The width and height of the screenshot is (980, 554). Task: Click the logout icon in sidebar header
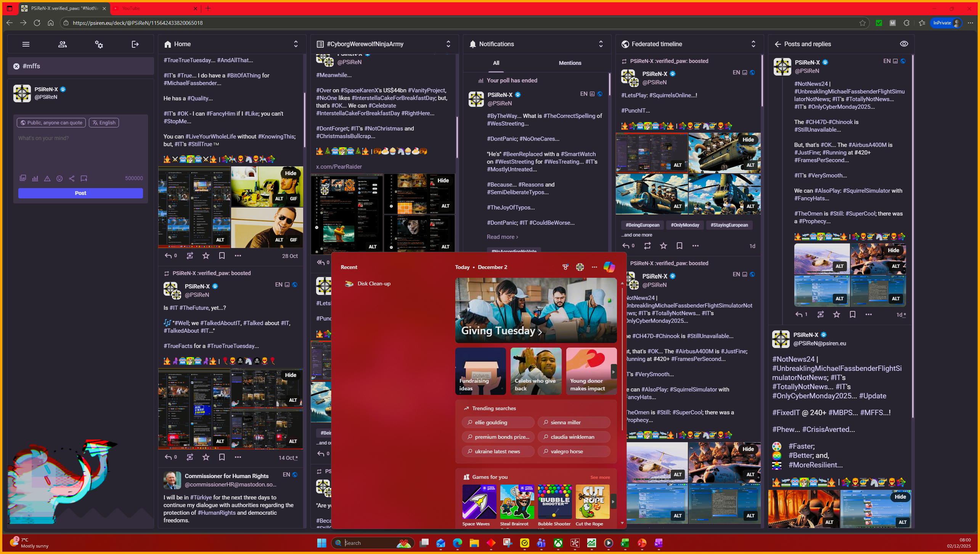click(135, 44)
